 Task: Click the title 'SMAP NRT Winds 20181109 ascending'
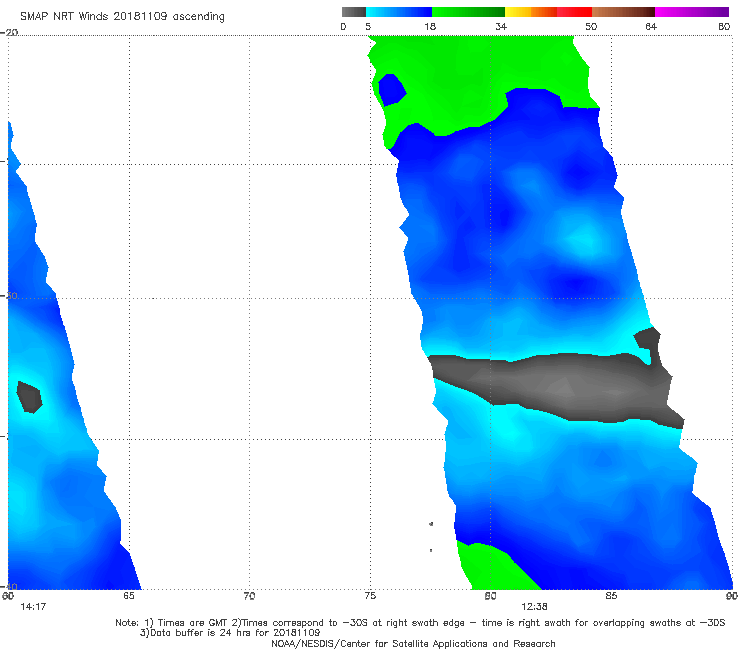pyautogui.click(x=122, y=17)
